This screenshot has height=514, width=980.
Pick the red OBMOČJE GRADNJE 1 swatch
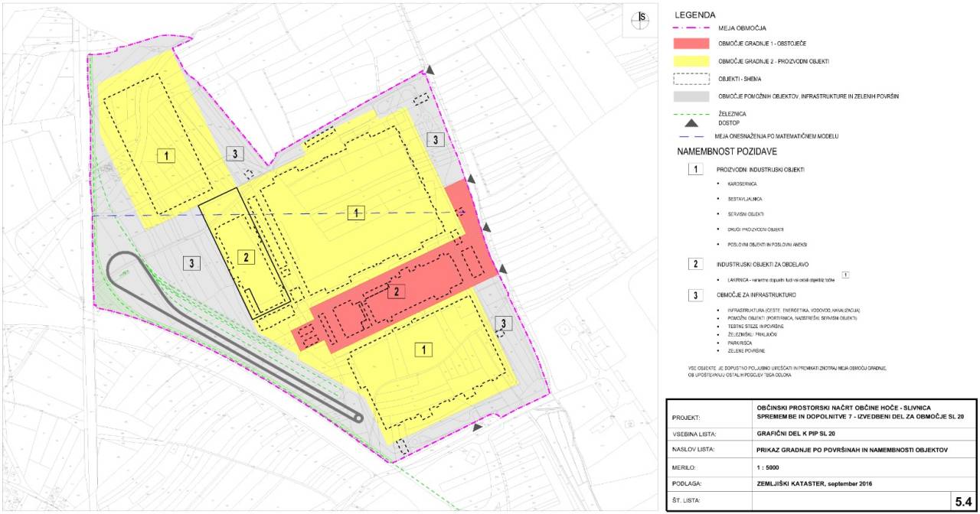(693, 44)
